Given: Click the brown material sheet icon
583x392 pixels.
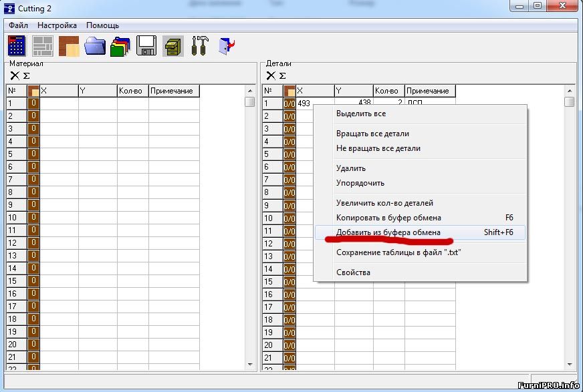Looking at the screenshot, I should [69, 46].
